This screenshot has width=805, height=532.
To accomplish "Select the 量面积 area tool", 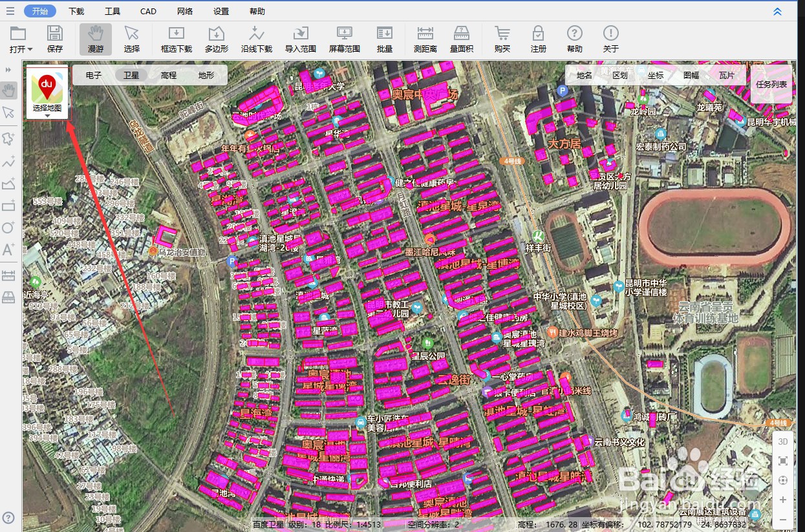I will point(462,39).
